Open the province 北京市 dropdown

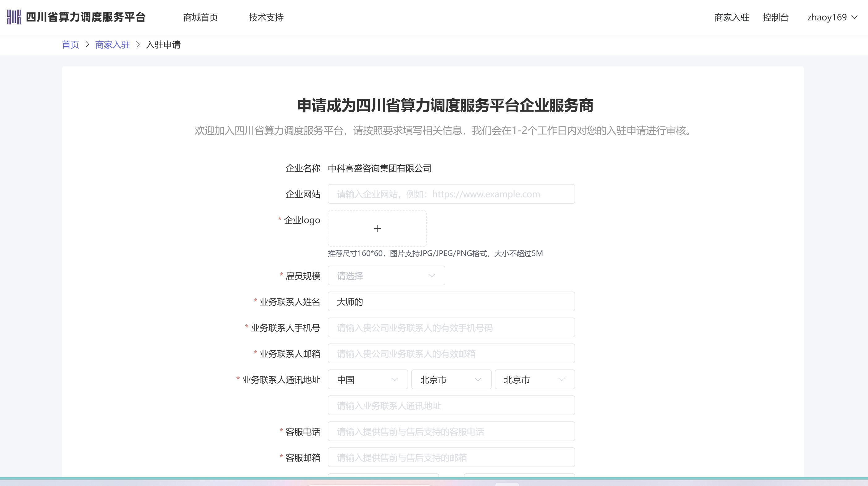(x=451, y=380)
